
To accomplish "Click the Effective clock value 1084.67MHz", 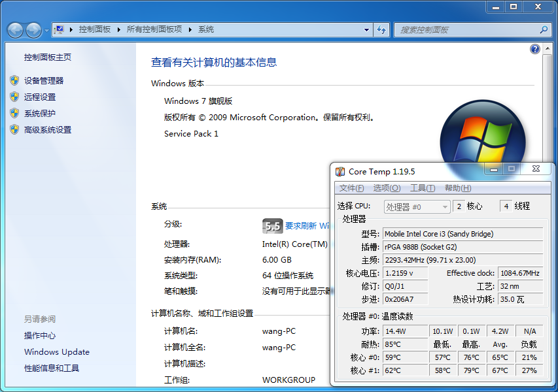I will pos(520,273).
